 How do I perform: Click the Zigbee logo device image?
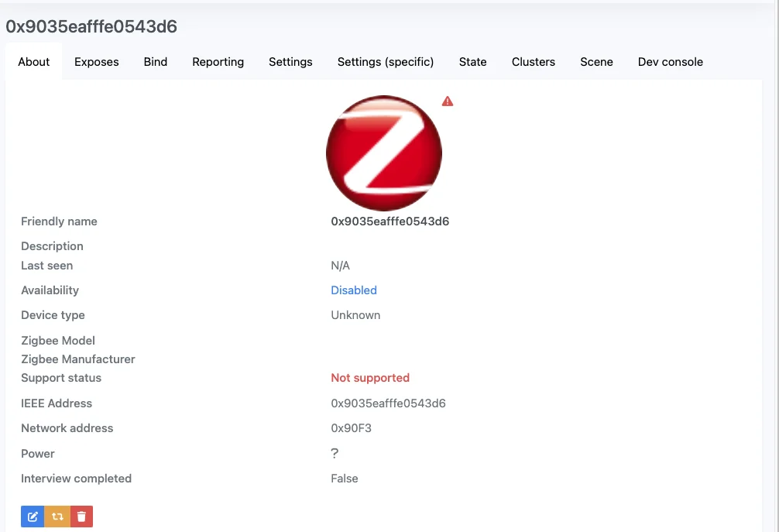point(384,153)
